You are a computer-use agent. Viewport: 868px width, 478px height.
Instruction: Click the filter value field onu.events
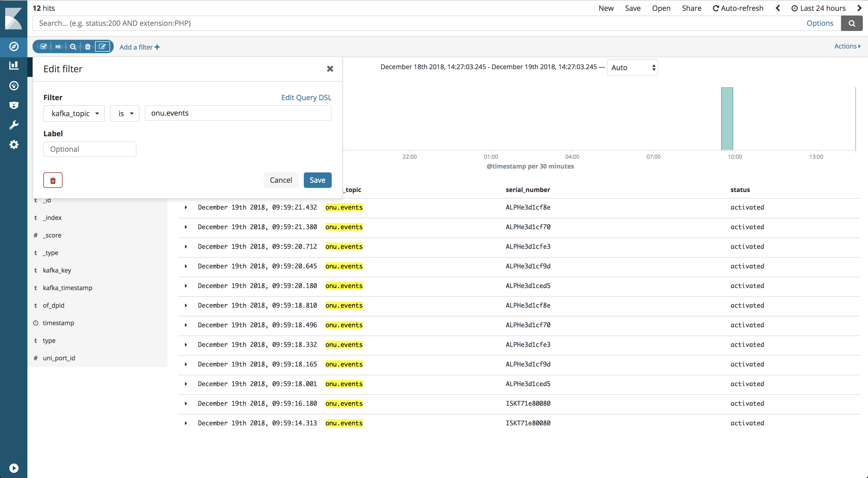click(238, 113)
